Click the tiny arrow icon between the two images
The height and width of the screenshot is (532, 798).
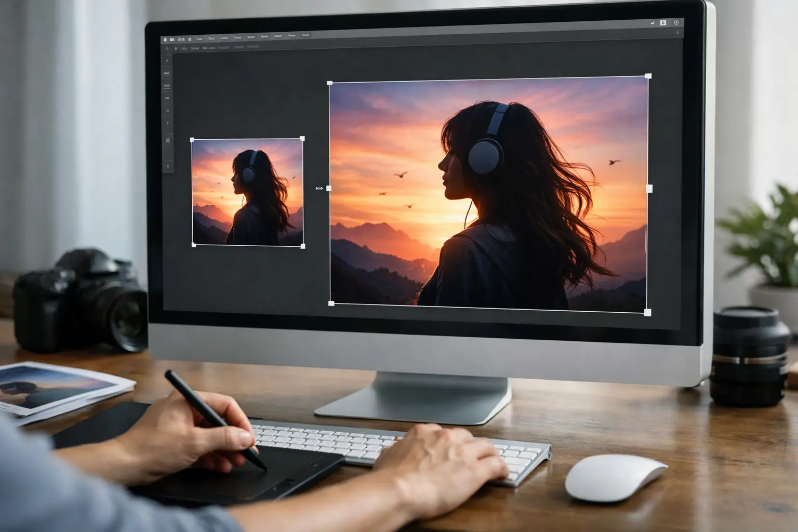[319, 189]
